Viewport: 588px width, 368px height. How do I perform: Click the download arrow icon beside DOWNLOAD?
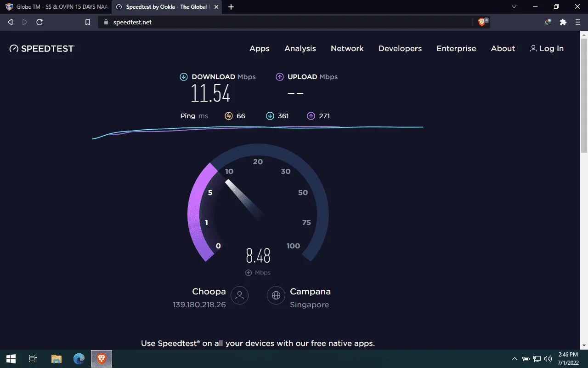click(184, 77)
